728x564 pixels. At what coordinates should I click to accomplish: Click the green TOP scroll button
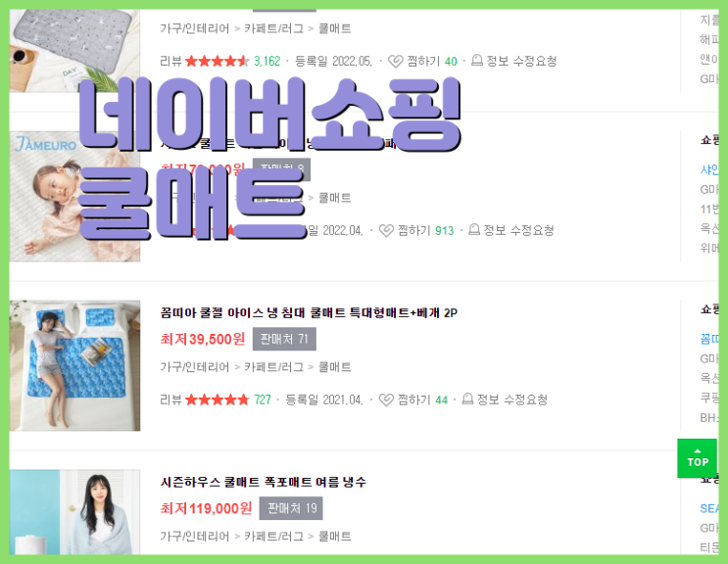pos(697,458)
